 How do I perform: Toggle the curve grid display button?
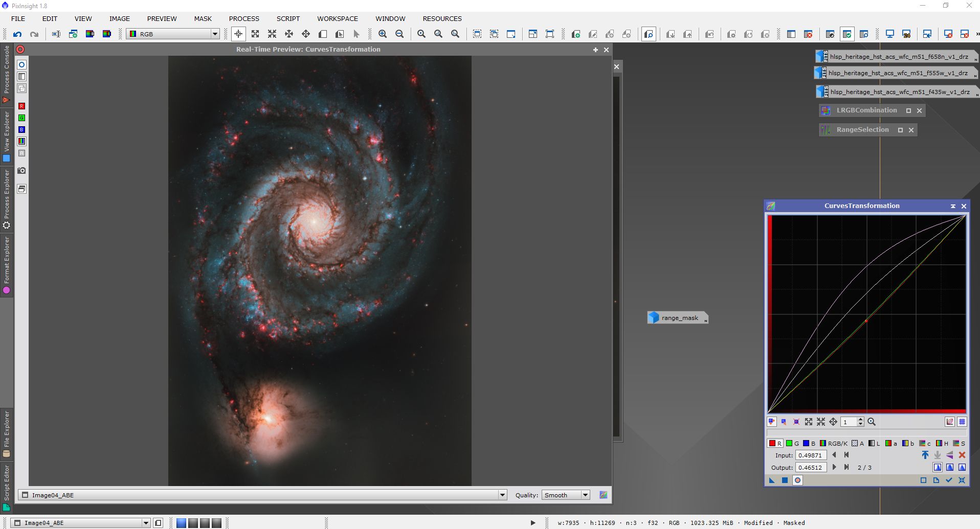(x=962, y=422)
